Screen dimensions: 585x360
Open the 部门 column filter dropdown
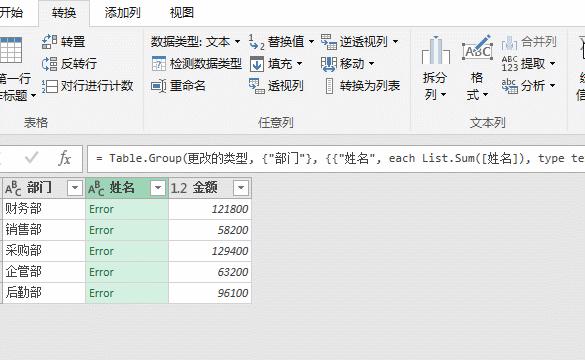coord(75,188)
